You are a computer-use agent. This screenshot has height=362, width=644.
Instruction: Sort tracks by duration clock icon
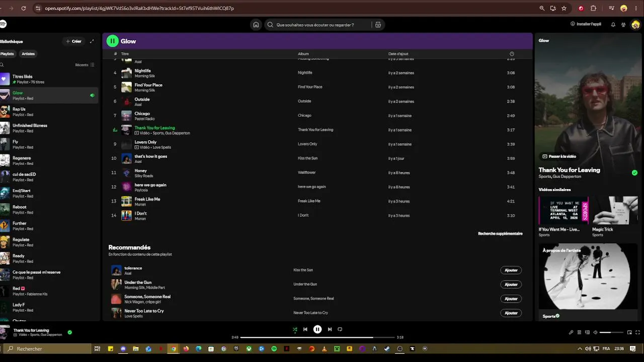point(512,54)
